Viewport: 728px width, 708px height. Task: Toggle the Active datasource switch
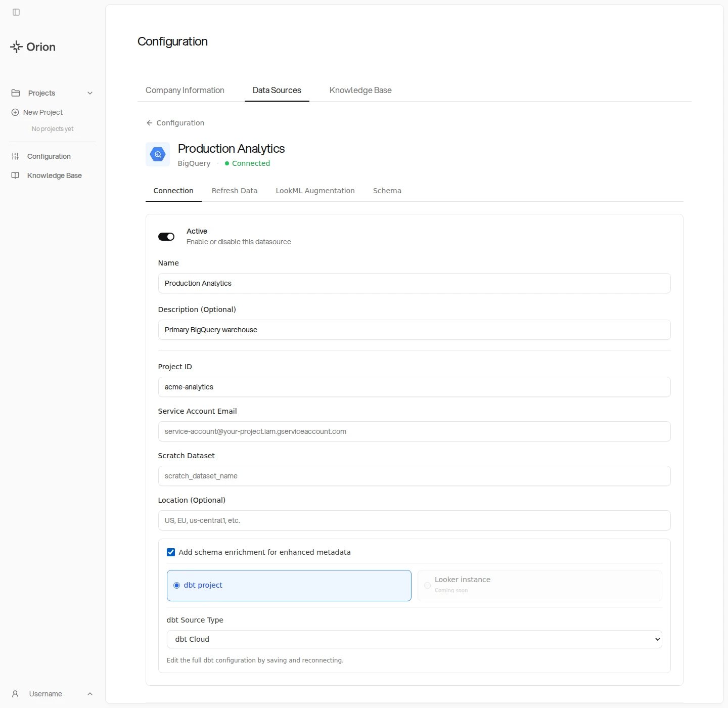pos(166,237)
